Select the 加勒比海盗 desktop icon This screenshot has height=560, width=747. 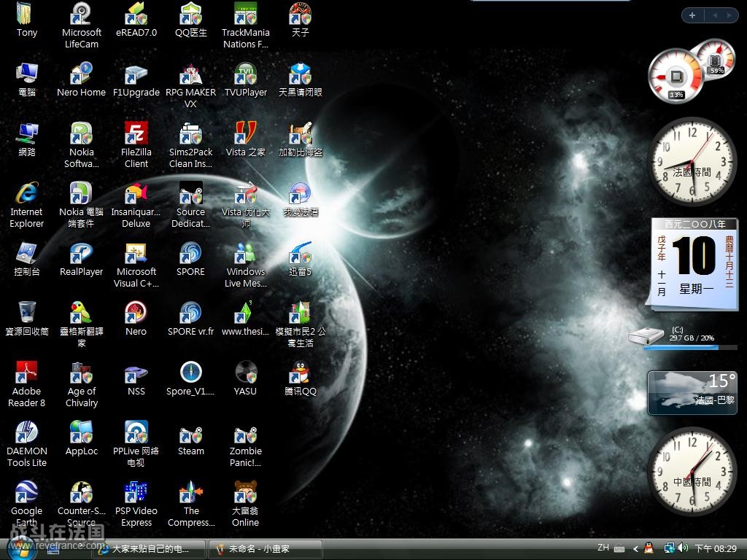click(300, 133)
